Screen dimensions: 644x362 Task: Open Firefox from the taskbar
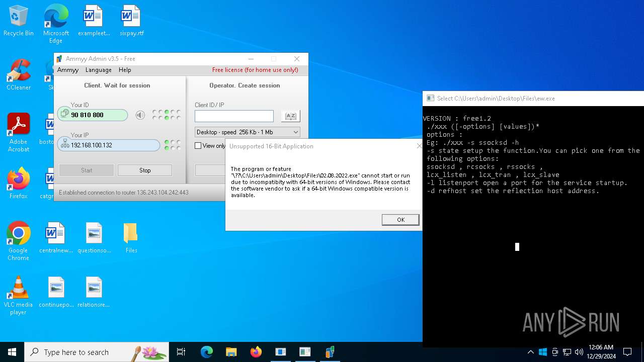coord(256,352)
